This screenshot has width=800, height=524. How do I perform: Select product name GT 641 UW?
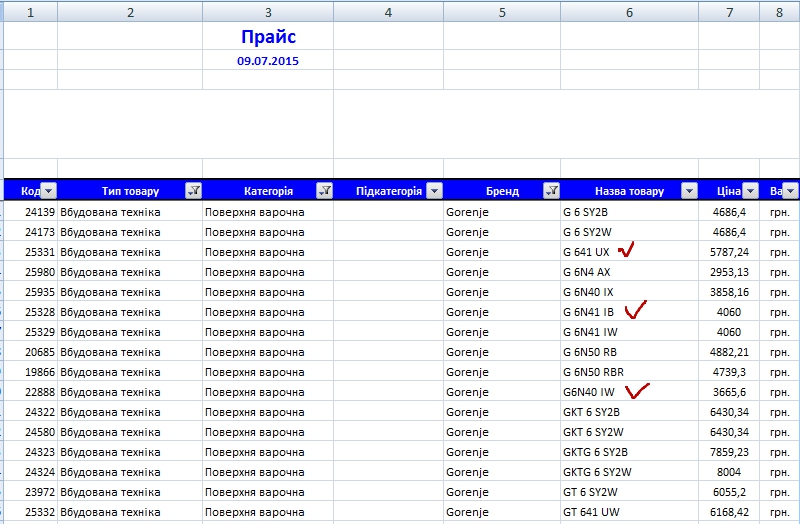pos(629,512)
